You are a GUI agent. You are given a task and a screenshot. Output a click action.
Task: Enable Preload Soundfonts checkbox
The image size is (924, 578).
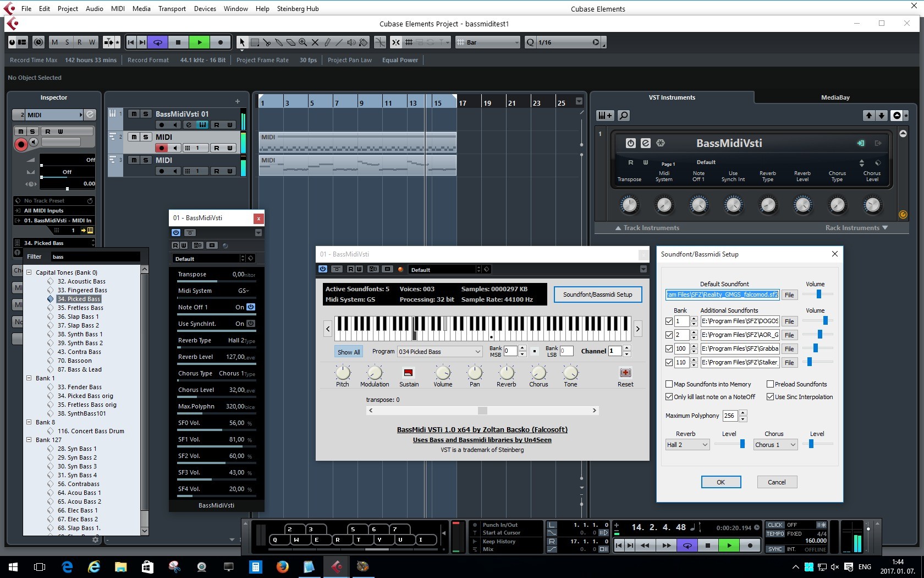(771, 384)
